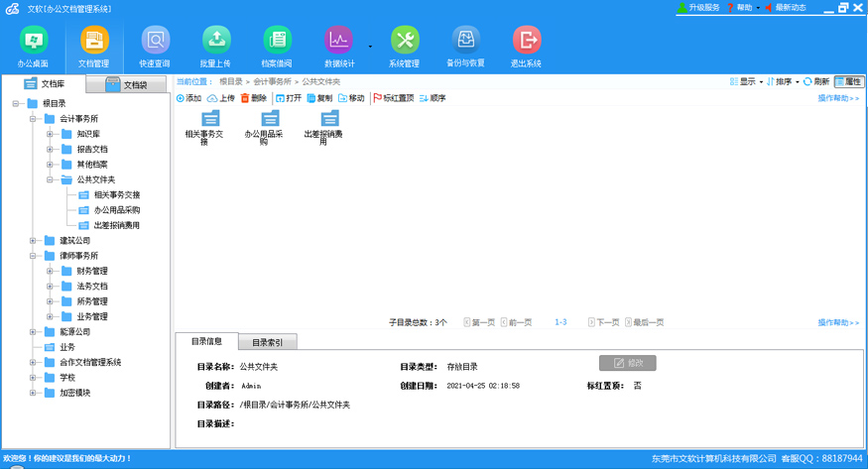The image size is (868, 469).
Task: Open the 排序 sort dropdown
Action: tap(783, 81)
